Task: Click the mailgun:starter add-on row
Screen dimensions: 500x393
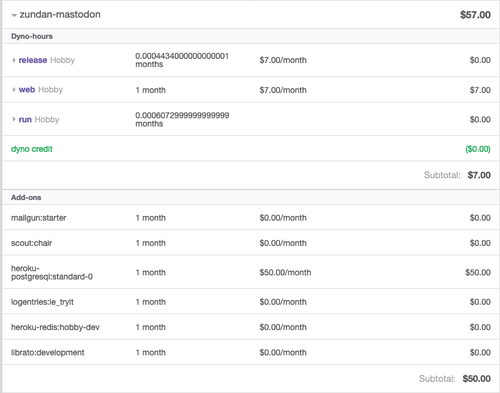Action: 251,218
